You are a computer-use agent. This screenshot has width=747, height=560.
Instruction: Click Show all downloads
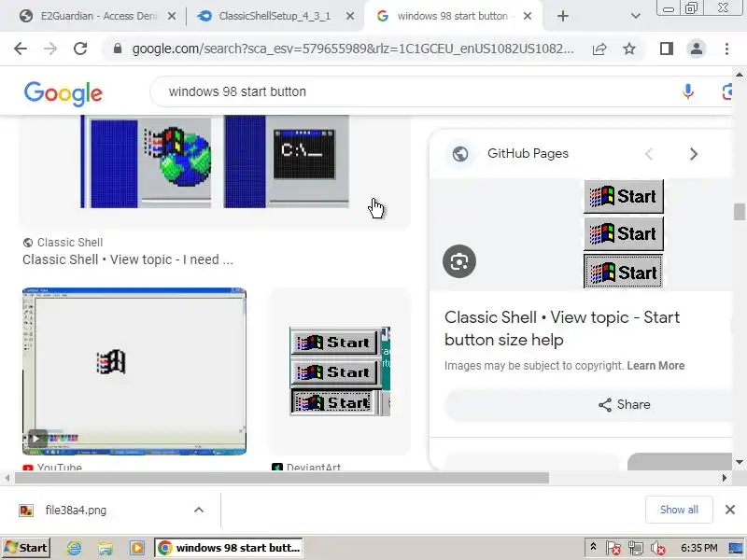click(679, 510)
